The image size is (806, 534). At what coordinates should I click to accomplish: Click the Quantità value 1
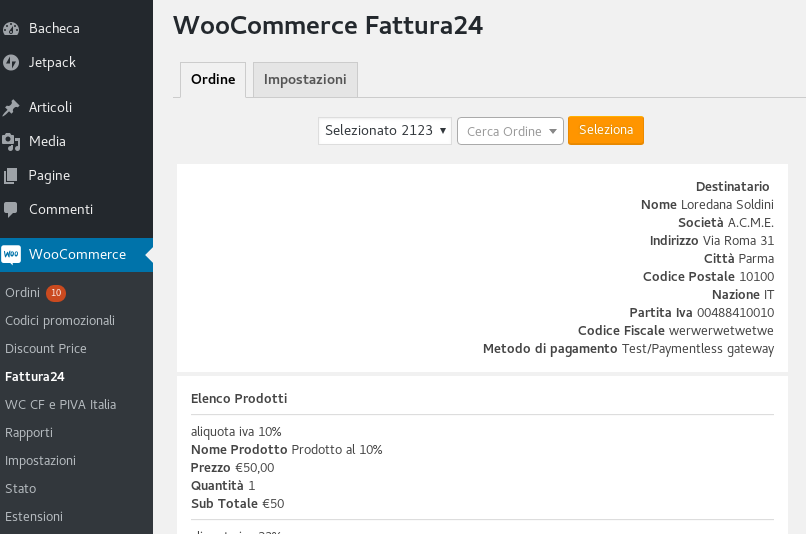252,486
